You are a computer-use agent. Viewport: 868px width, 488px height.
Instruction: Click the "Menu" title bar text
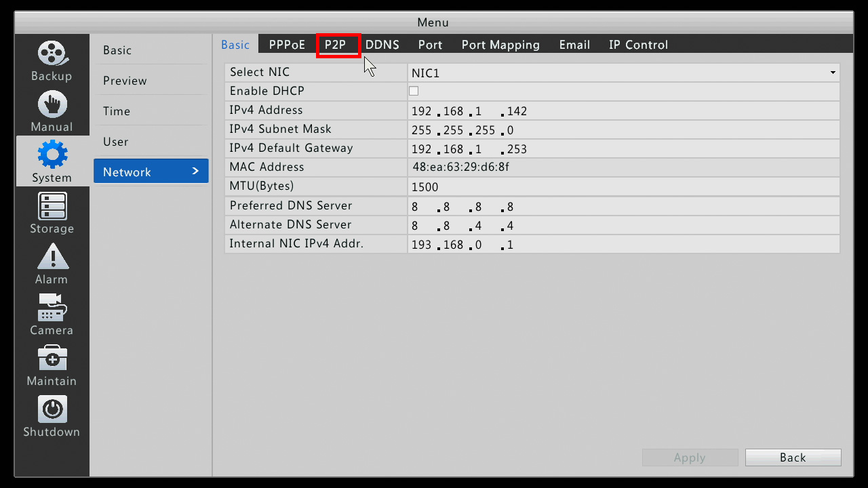(x=433, y=22)
